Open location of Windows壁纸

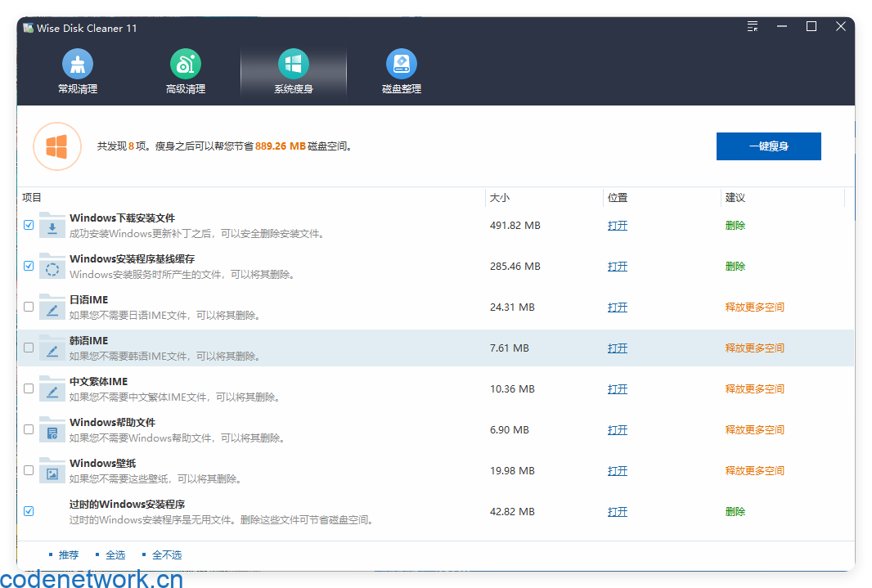[x=618, y=471]
